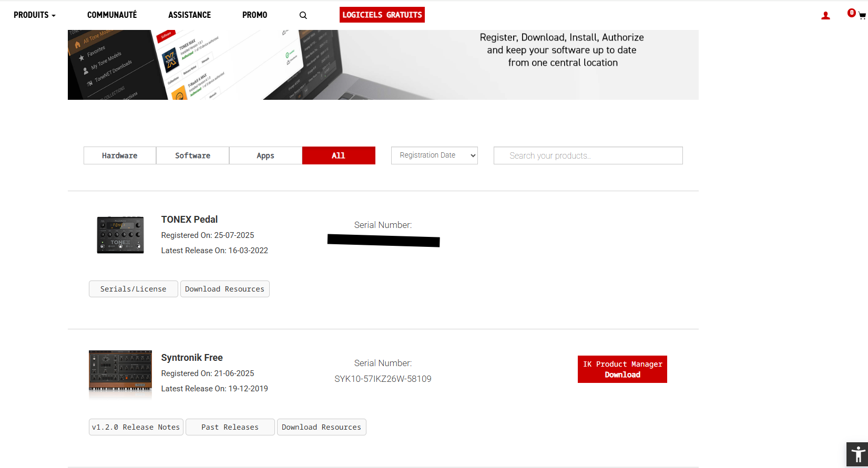
Task: Open the shopping cart icon
Action: click(862, 16)
